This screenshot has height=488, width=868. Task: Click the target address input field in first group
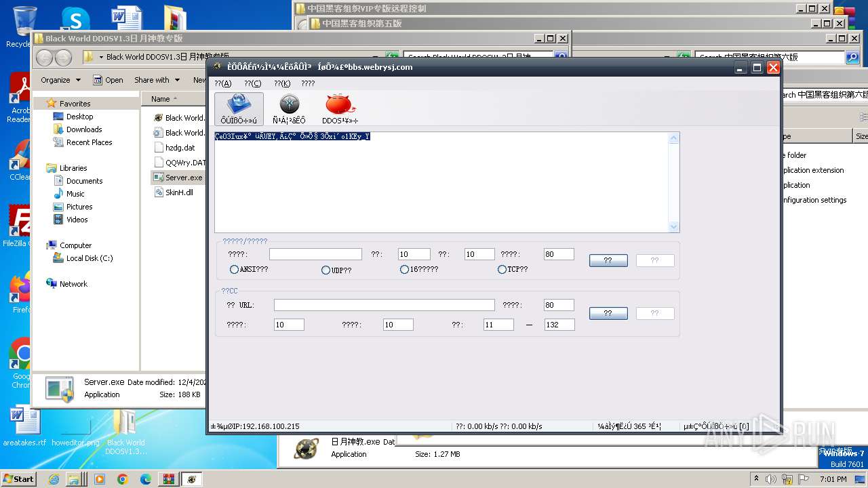click(315, 254)
